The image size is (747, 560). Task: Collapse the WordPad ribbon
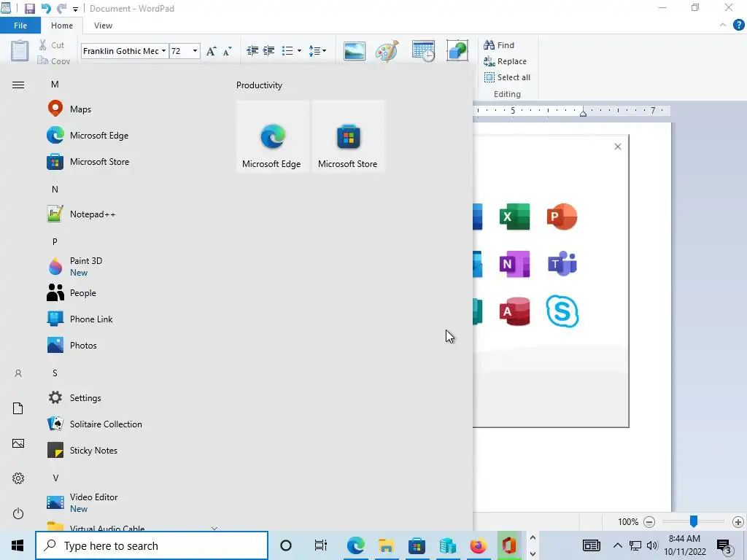[x=723, y=26]
